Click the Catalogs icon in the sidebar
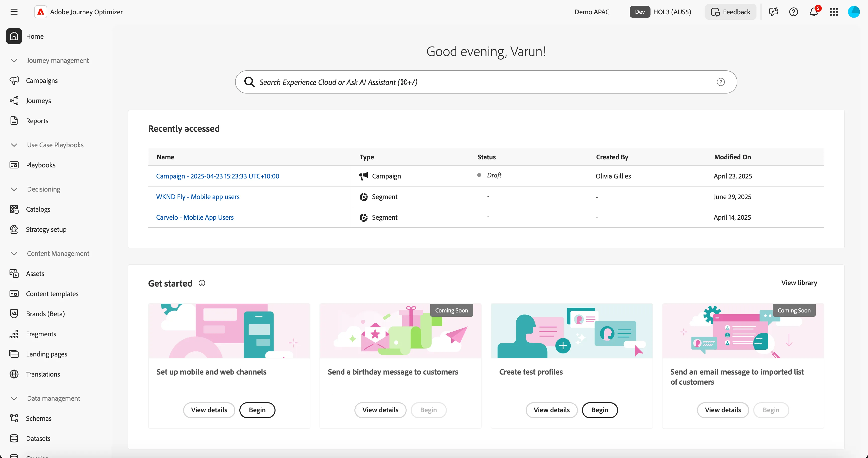 click(x=14, y=209)
